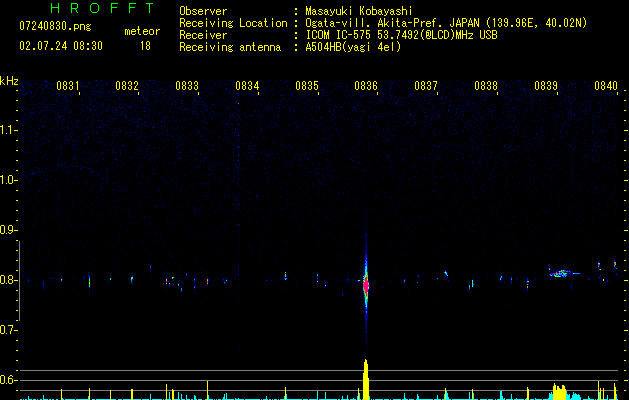Click the 'Observer' field label
629x400 pixels.
tap(203, 11)
